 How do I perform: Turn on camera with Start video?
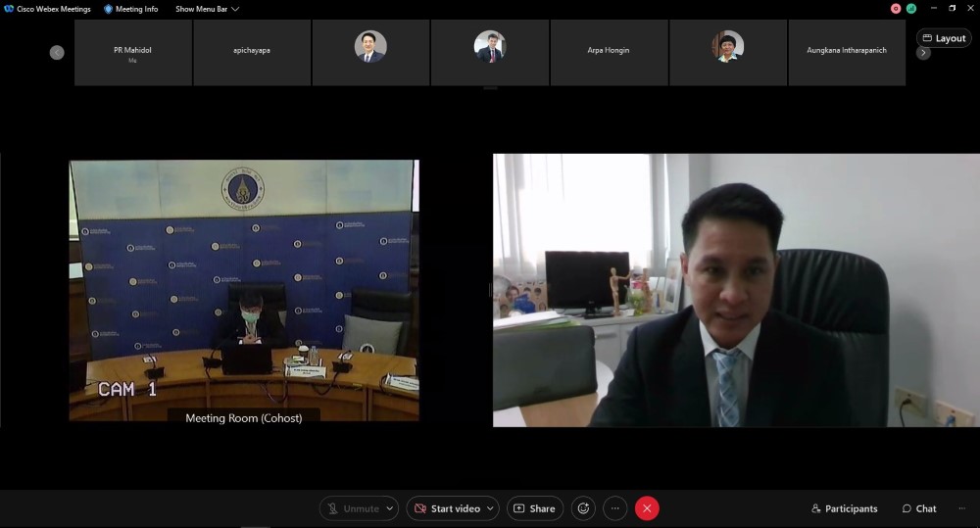click(x=447, y=508)
